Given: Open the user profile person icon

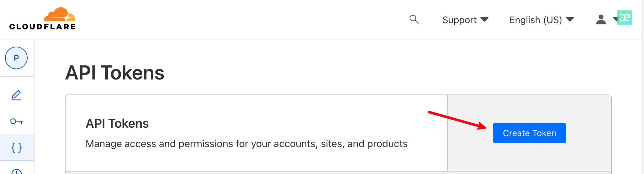Looking at the screenshot, I should tap(601, 19).
